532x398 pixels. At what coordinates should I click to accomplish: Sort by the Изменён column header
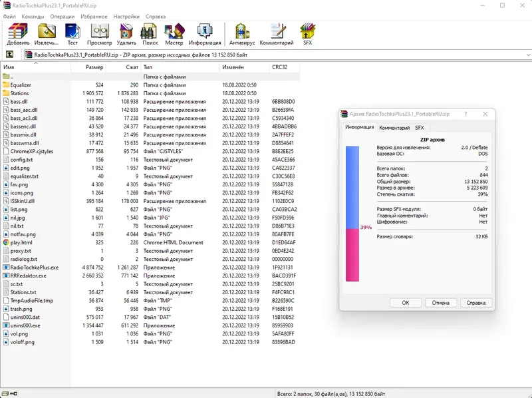[244, 67]
